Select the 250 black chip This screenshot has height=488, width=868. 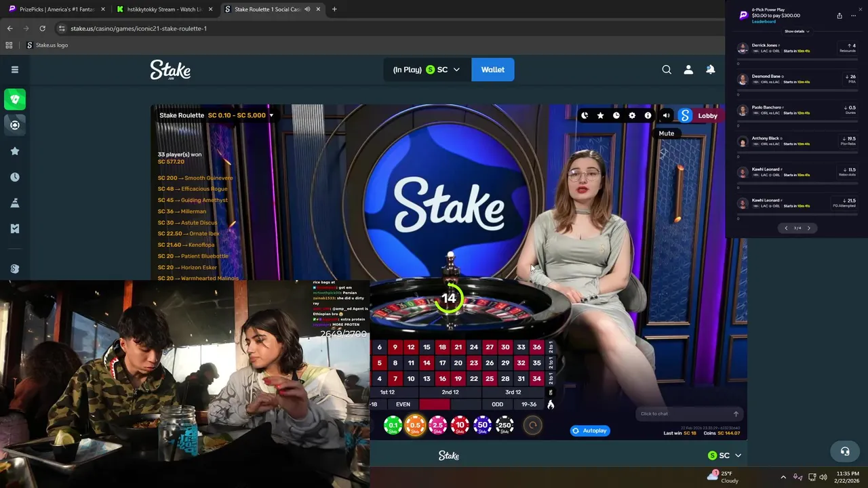505,426
